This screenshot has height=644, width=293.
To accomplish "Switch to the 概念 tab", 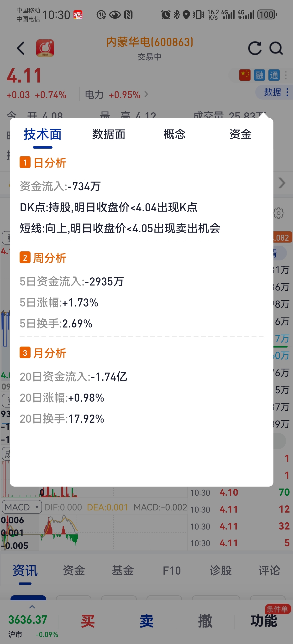I will point(174,134).
